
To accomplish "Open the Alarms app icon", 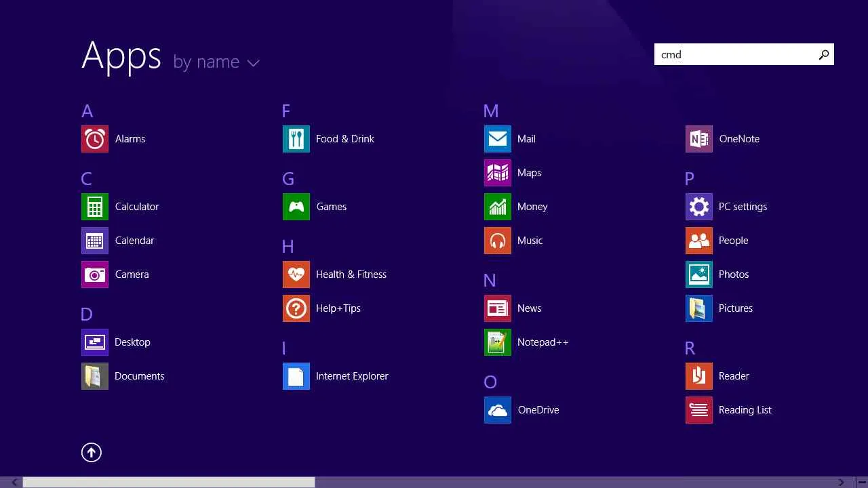I will point(95,139).
